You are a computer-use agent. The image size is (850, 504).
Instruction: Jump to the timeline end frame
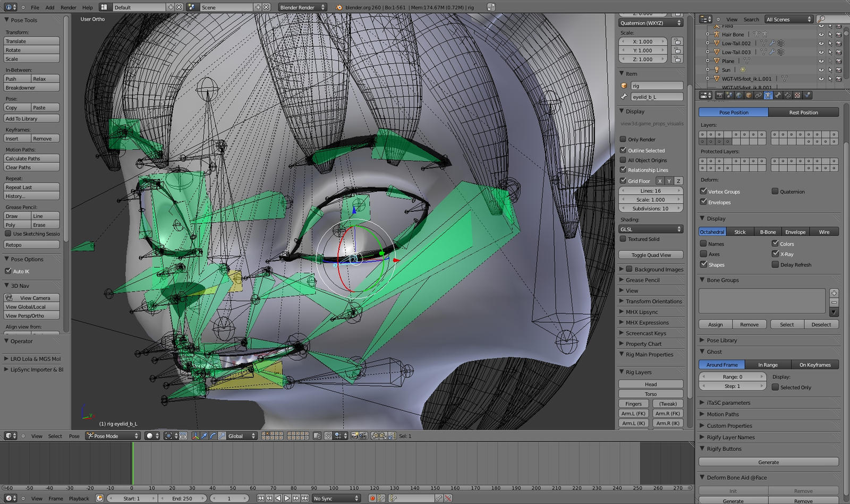click(305, 499)
